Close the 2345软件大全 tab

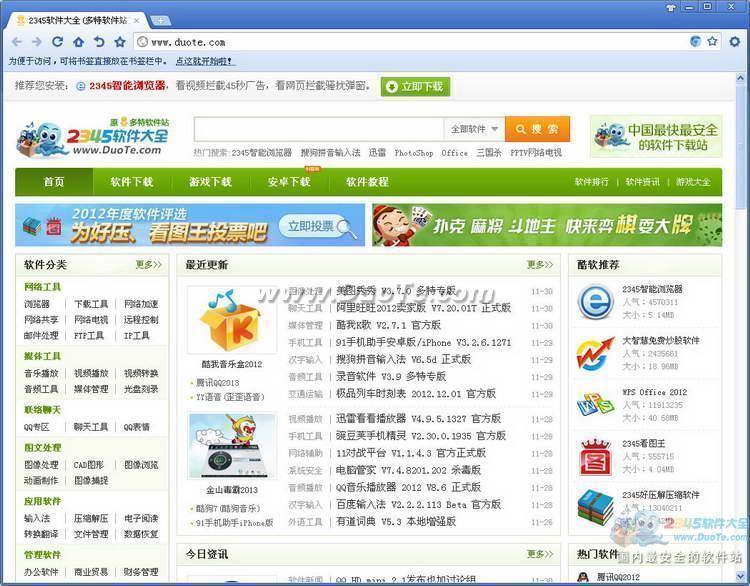(136, 21)
